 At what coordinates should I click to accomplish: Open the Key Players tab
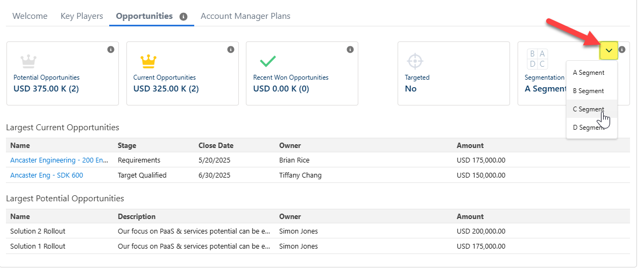pos(82,16)
